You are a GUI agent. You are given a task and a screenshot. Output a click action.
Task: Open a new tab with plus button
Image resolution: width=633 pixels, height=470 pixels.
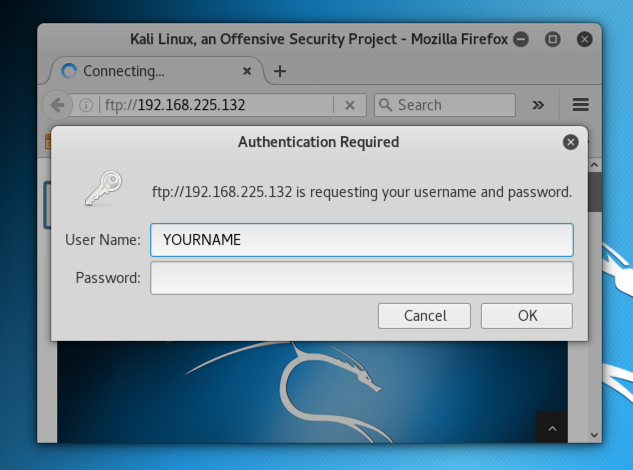pyautogui.click(x=280, y=71)
